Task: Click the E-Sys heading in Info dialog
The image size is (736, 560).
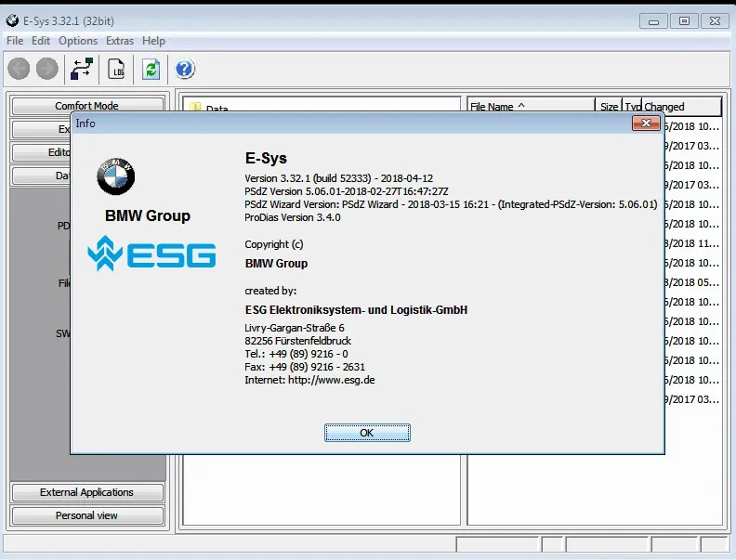Action: point(266,158)
